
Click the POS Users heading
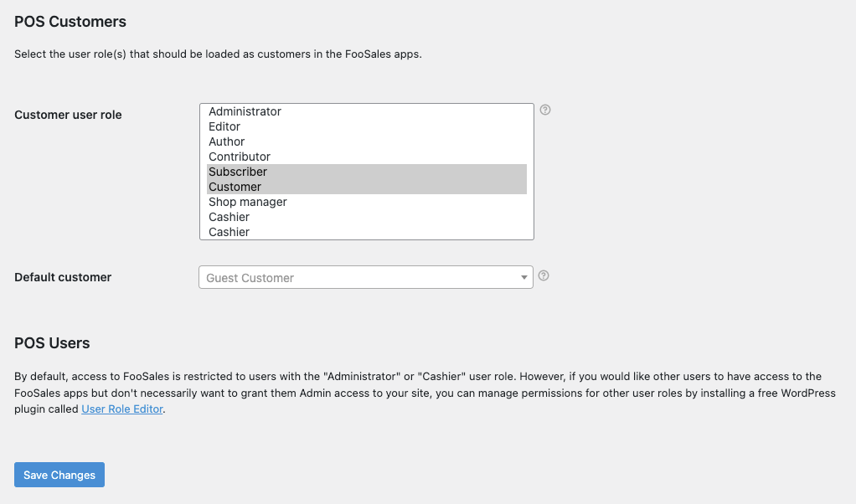point(52,343)
